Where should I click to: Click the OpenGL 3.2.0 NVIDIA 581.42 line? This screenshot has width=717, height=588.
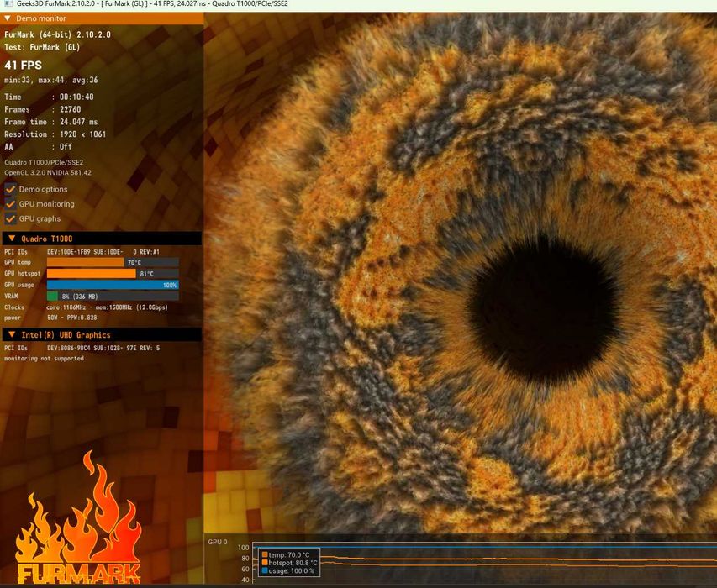pos(48,173)
